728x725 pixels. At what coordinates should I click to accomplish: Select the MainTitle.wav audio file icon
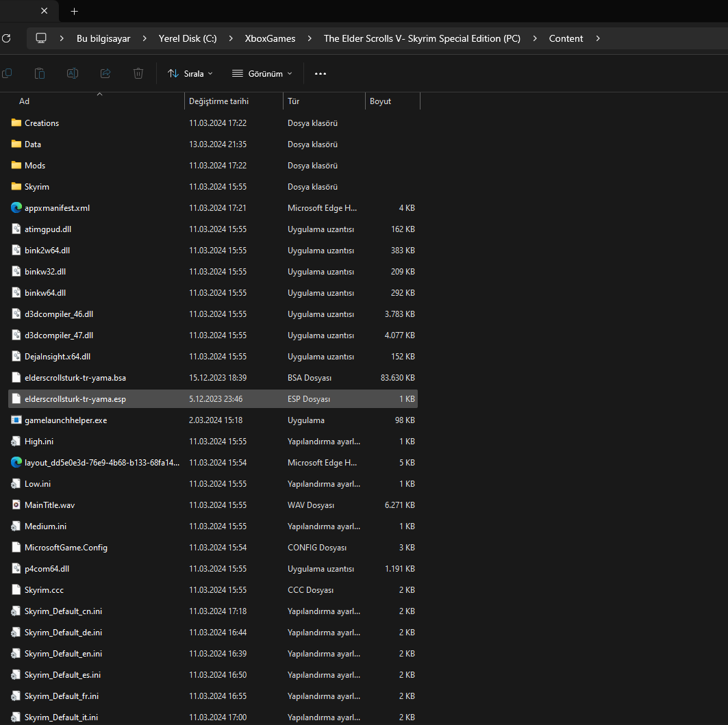[x=16, y=505]
